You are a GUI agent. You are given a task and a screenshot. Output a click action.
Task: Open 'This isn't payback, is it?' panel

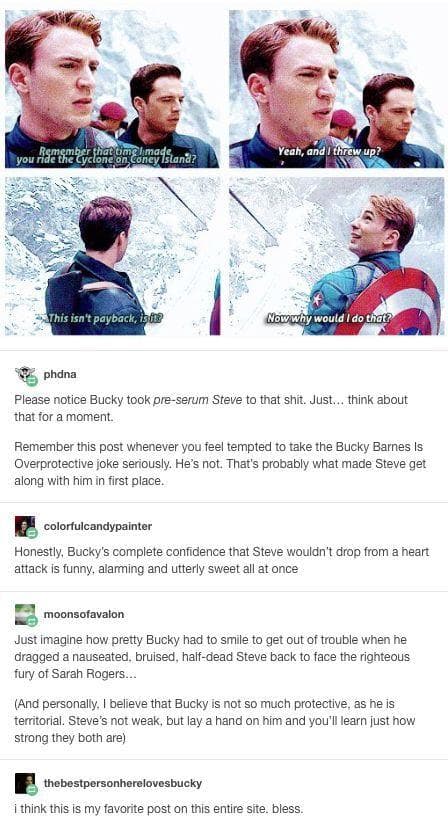click(x=112, y=256)
